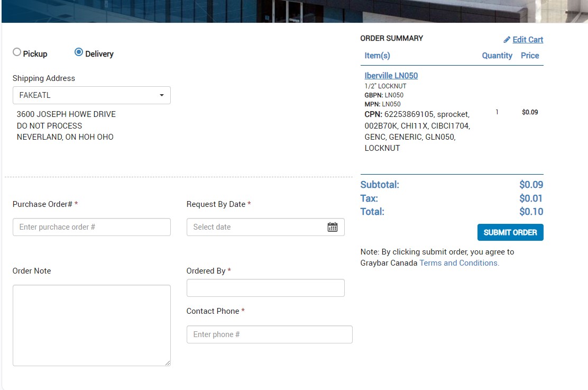The width and height of the screenshot is (588, 390).
Task: Click the Quantity column header
Action: click(x=497, y=56)
